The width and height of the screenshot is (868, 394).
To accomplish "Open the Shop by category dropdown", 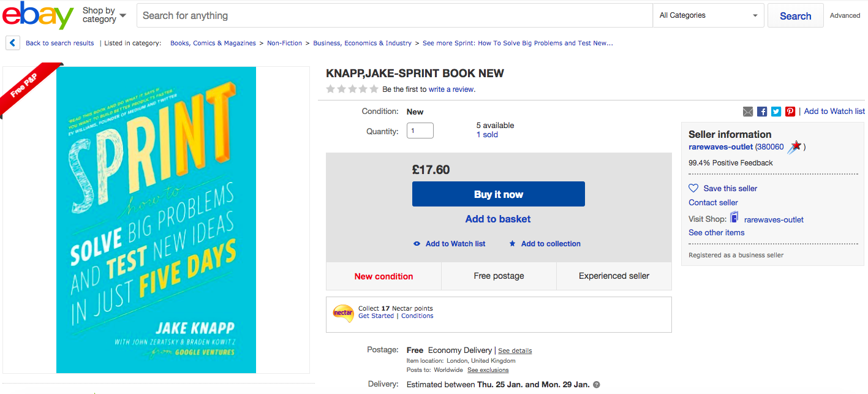I will (x=104, y=15).
